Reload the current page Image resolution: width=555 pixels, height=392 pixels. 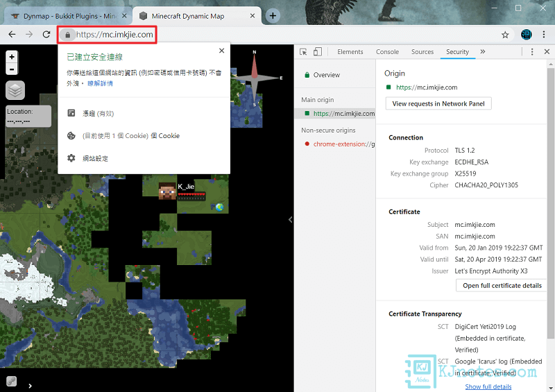coord(46,34)
